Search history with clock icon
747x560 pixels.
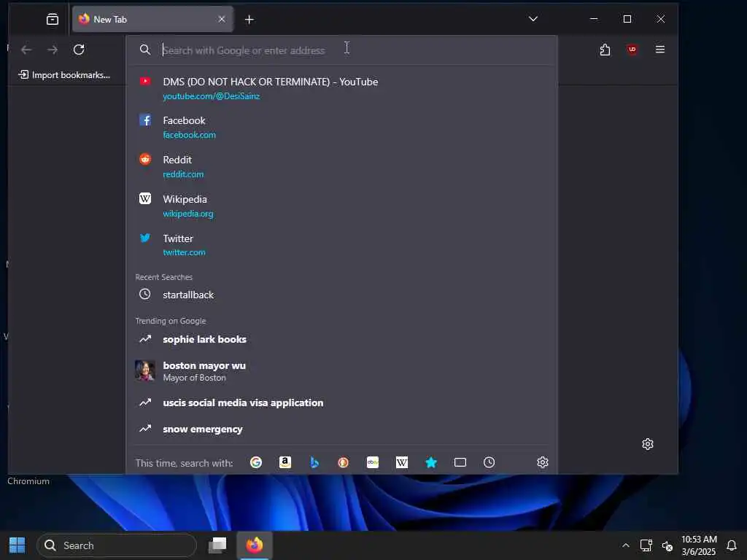coord(489,462)
